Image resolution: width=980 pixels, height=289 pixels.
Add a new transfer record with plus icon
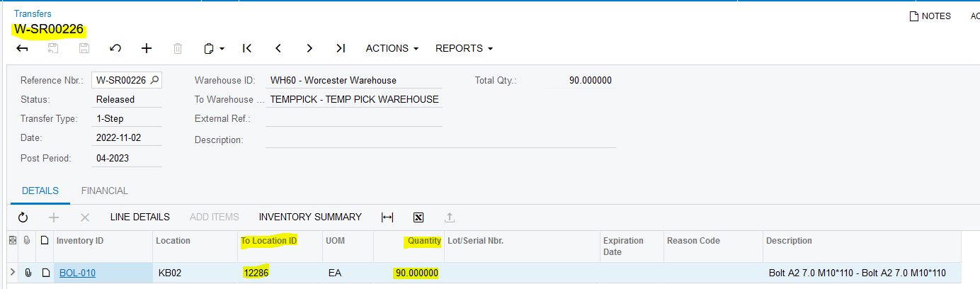click(147, 48)
